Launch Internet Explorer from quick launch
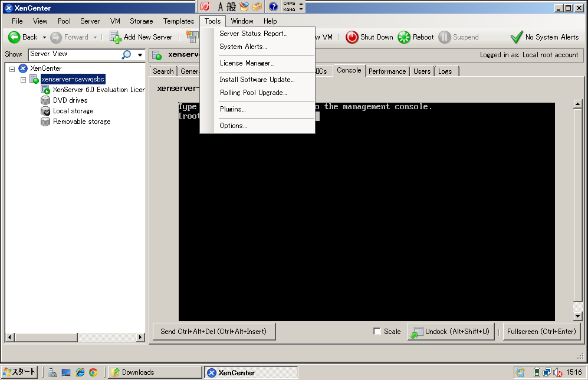The height and width of the screenshot is (380, 588). [x=80, y=372]
